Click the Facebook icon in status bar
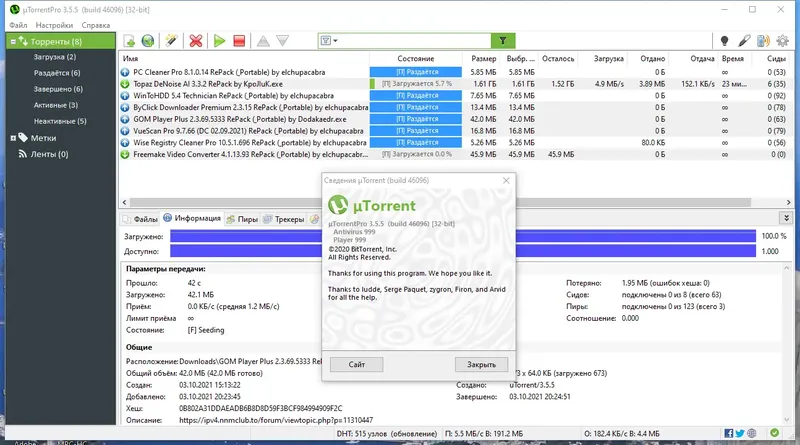Screen dimensions: 800x445 pos(729,433)
